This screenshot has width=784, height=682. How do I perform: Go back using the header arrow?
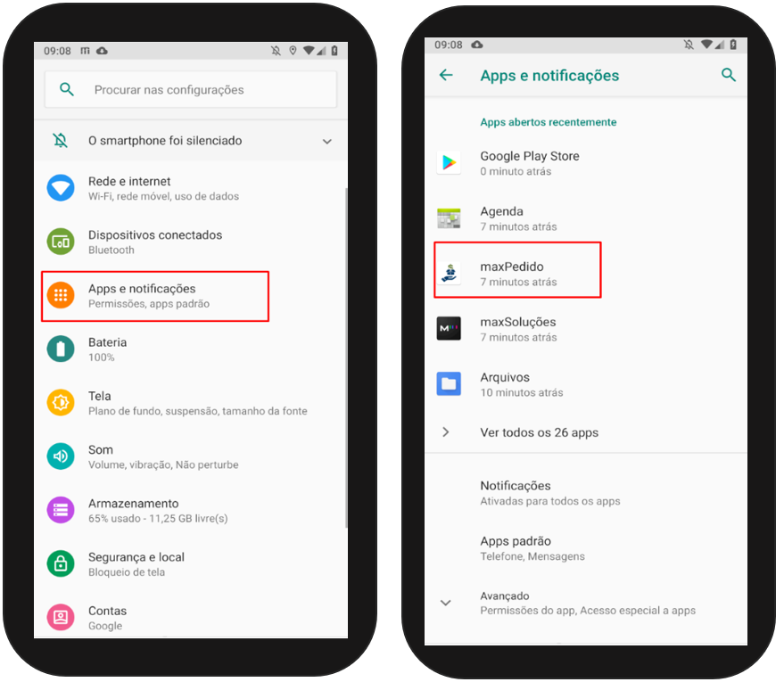click(446, 75)
